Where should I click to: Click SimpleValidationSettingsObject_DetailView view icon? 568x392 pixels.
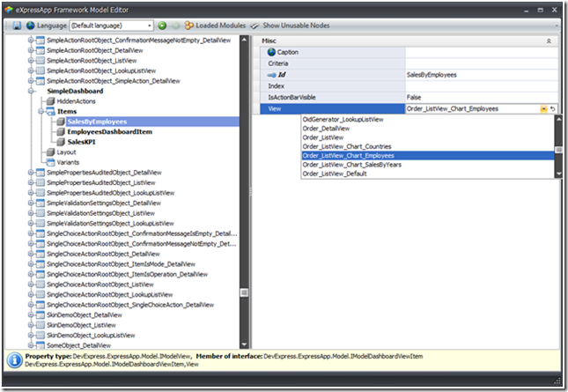(41, 203)
